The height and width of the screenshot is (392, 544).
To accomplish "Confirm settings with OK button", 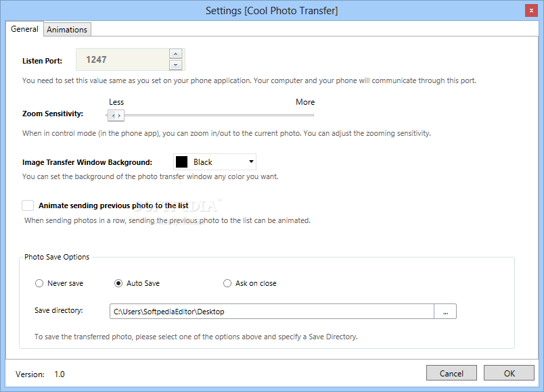I will pyautogui.click(x=509, y=373).
